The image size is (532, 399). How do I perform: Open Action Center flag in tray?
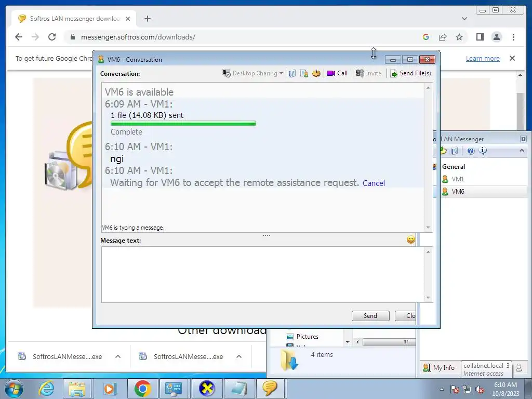[x=454, y=390]
